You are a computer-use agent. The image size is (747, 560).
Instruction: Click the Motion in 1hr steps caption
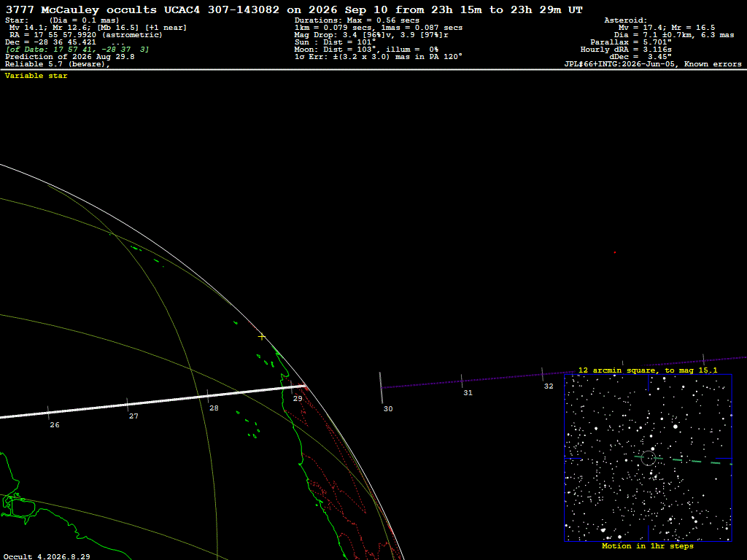[x=648, y=545]
